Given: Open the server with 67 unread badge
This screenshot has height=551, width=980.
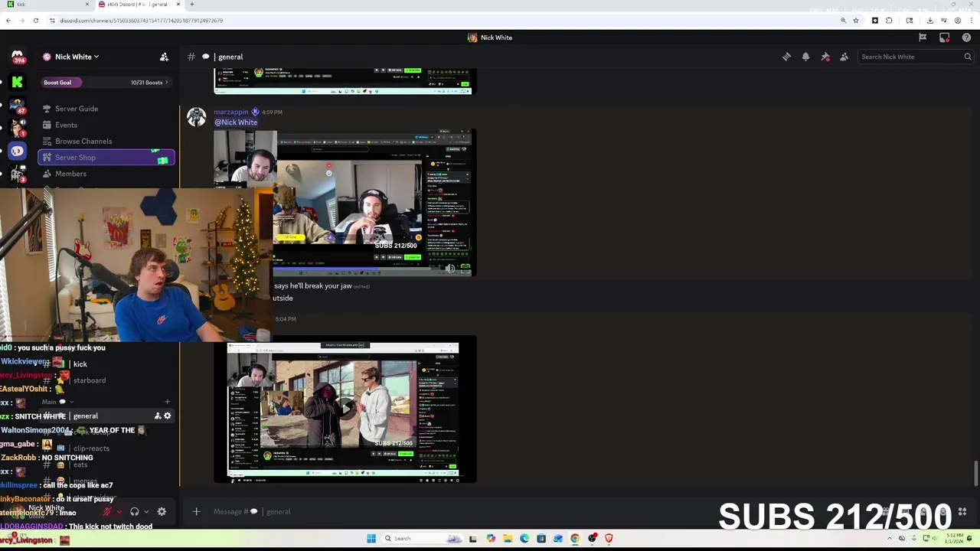Looking at the screenshot, I should pyautogui.click(x=18, y=105).
